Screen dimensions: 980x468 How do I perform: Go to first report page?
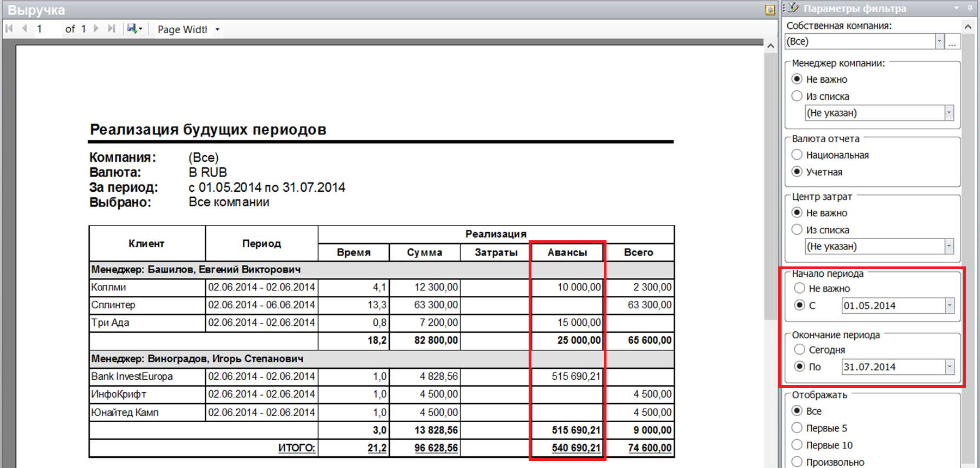(9, 29)
